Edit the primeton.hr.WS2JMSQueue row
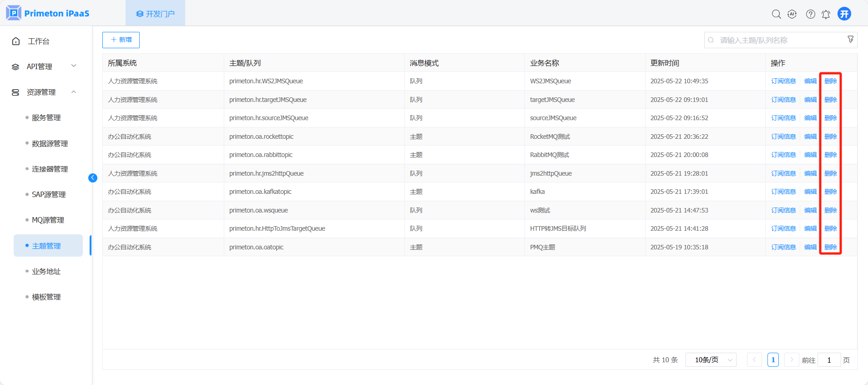This screenshot has width=868, height=385. (810, 81)
